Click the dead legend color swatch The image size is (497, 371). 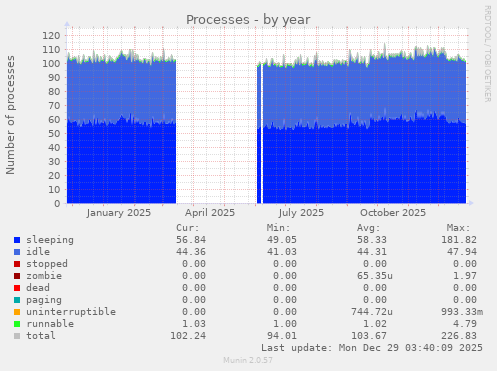[x=17, y=288]
